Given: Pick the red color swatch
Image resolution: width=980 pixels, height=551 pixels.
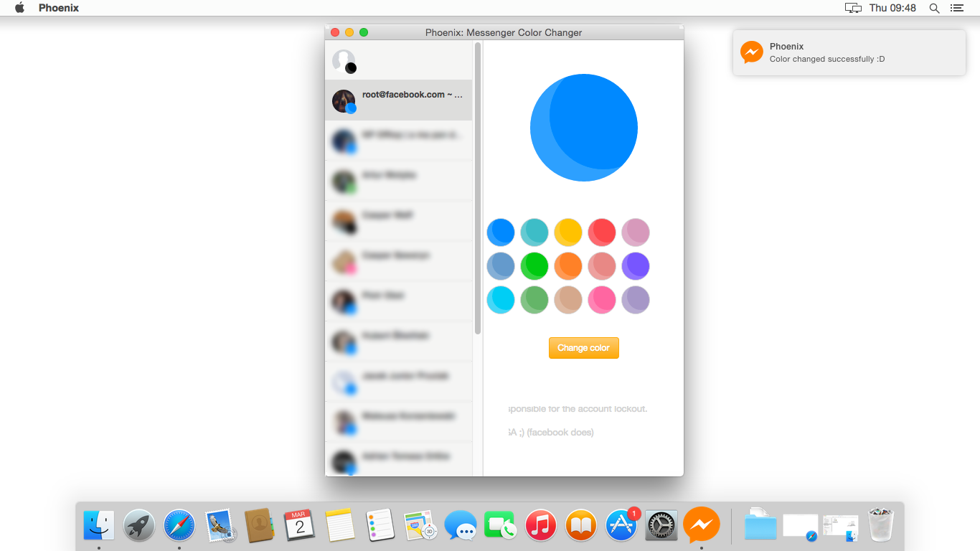Looking at the screenshot, I should tap(602, 232).
